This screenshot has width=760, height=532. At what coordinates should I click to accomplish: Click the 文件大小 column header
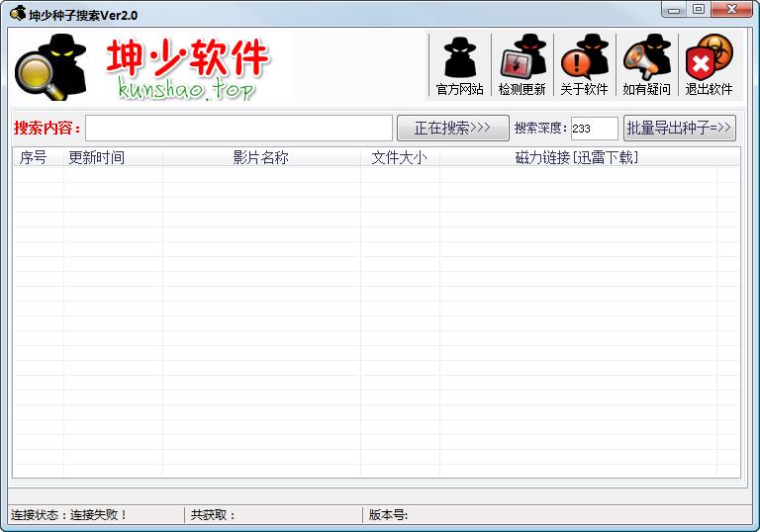[x=400, y=157]
